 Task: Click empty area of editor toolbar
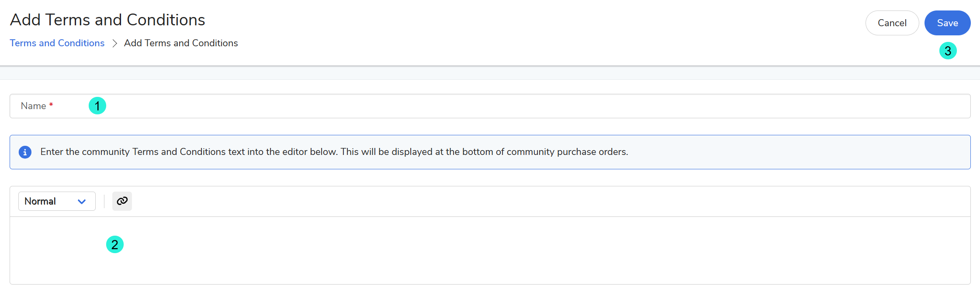(x=524, y=201)
